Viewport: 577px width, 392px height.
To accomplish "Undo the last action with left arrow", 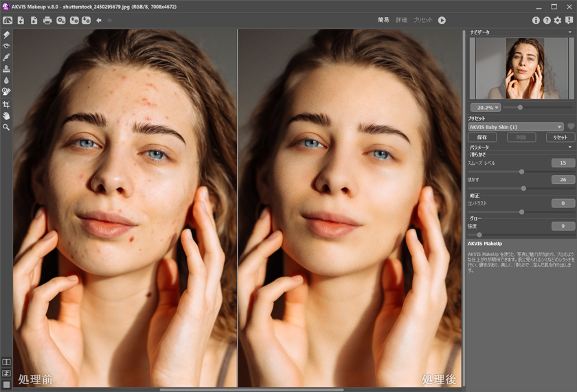I will point(99,20).
